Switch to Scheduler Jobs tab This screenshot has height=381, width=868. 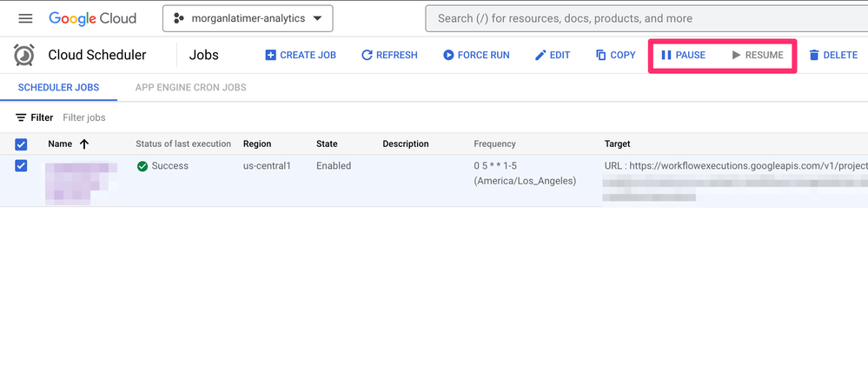(x=59, y=88)
